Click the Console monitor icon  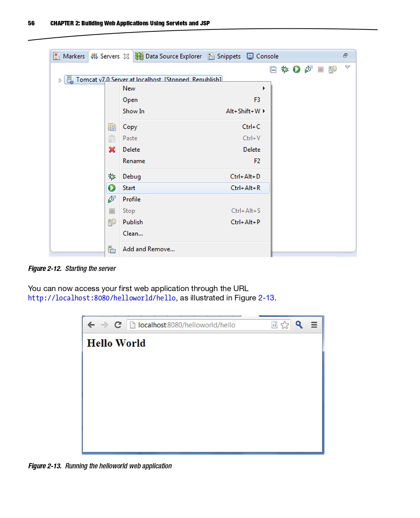pyautogui.click(x=250, y=56)
